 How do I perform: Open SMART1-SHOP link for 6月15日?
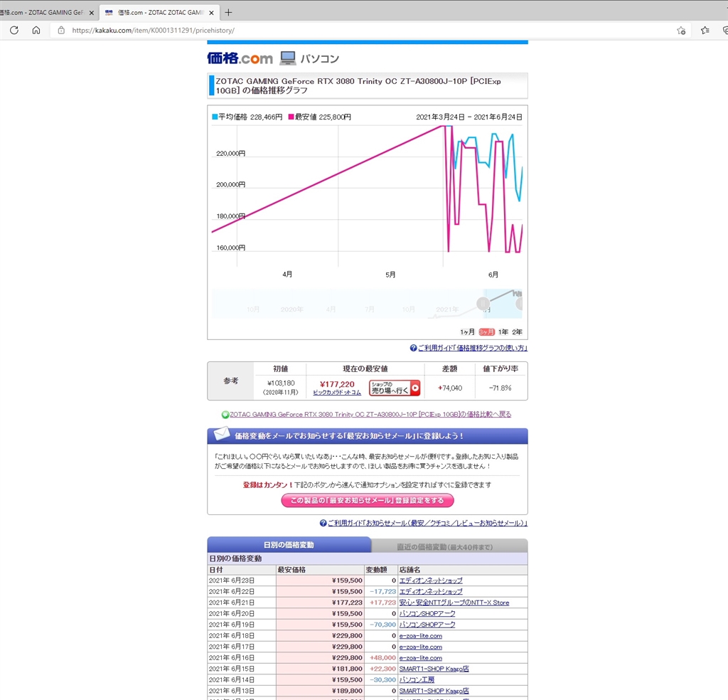pyautogui.click(x=434, y=669)
